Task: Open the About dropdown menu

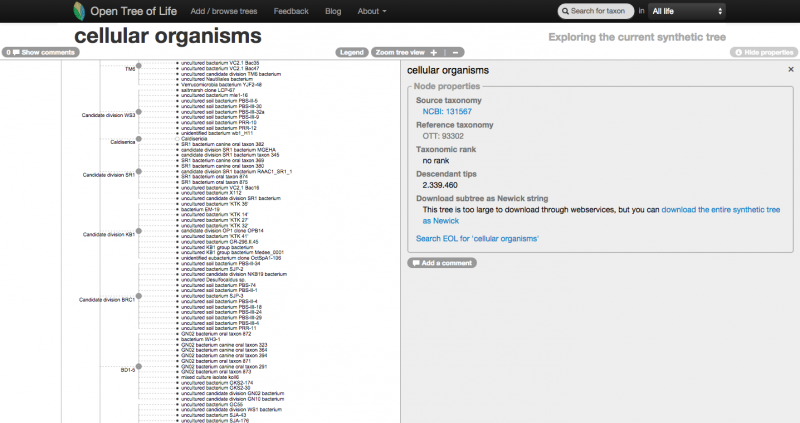Action: 372,12
